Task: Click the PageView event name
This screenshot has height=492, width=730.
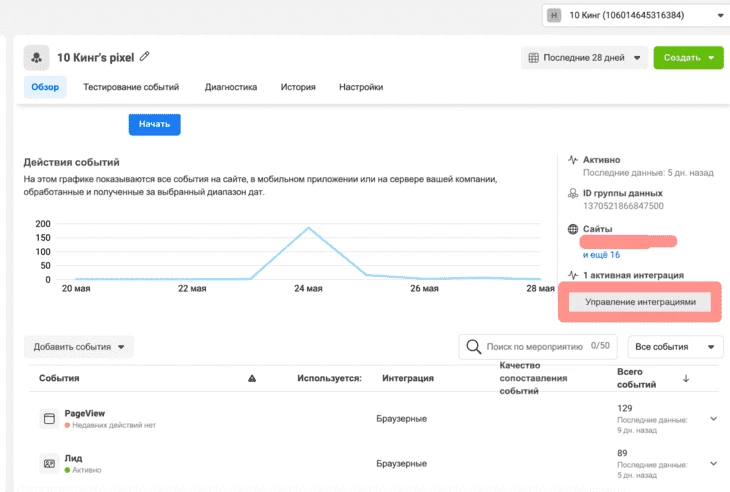Action: point(85,413)
